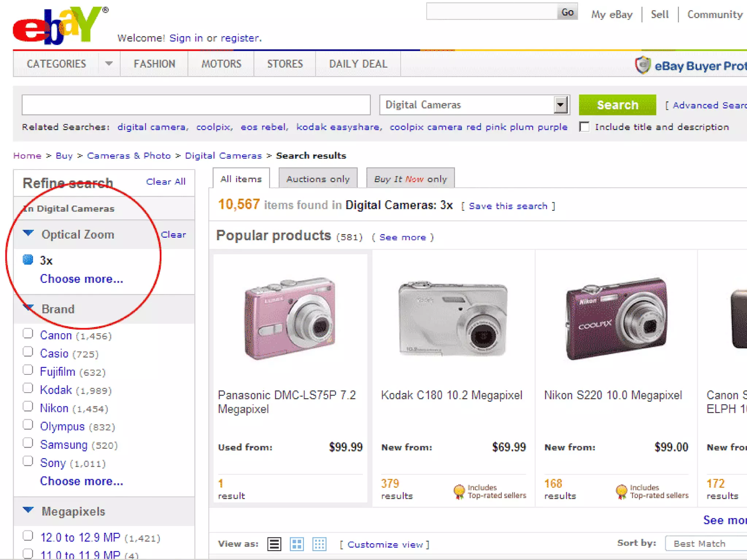Screen dimensions: 747x560
Task: Switch to large grid view icon
Action: click(297, 544)
